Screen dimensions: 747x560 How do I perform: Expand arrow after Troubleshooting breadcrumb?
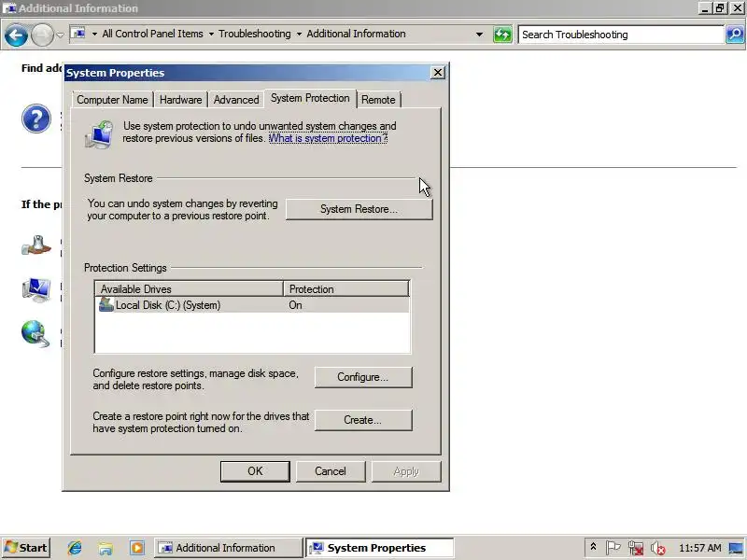click(x=299, y=35)
